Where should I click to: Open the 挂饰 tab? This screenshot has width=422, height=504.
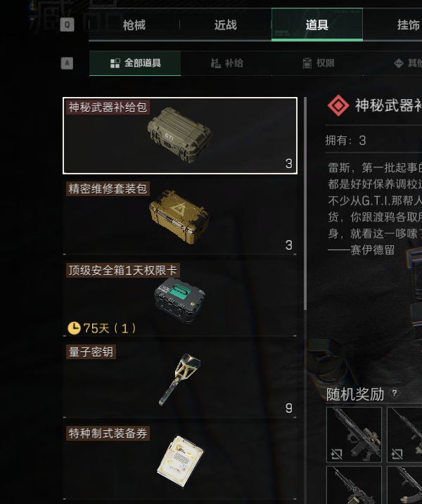click(x=408, y=25)
